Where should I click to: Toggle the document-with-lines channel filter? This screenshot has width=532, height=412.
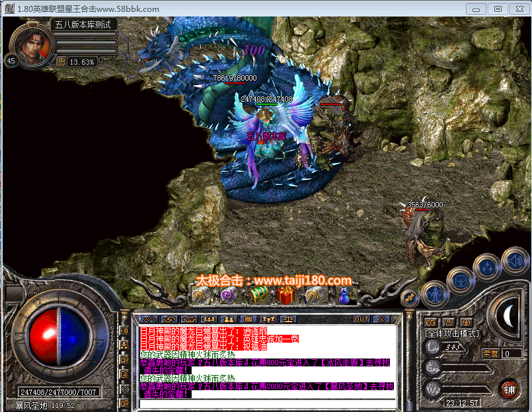(x=124, y=374)
